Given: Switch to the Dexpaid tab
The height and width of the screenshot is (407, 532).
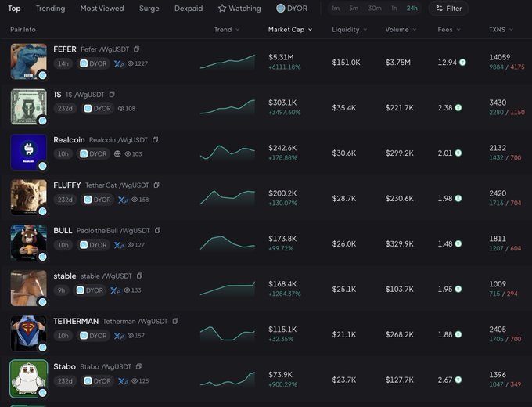Looking at the screenshot, I should [189, 8].
